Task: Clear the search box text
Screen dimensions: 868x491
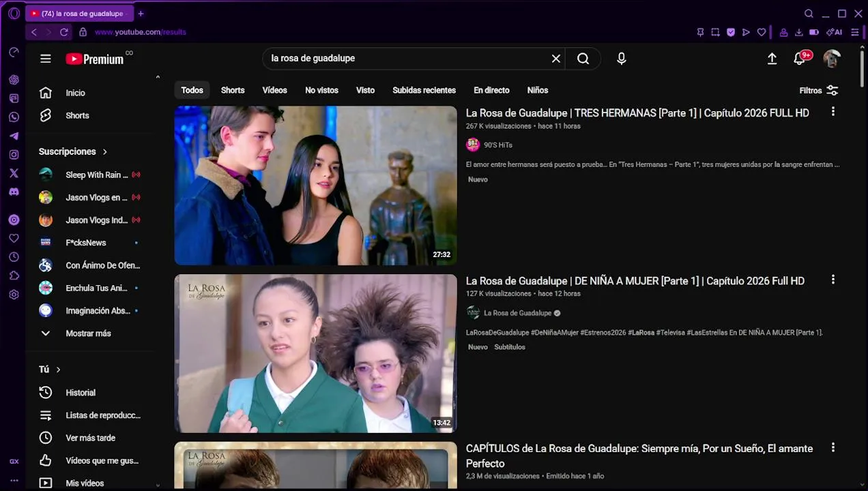Action: coord(556,59)
